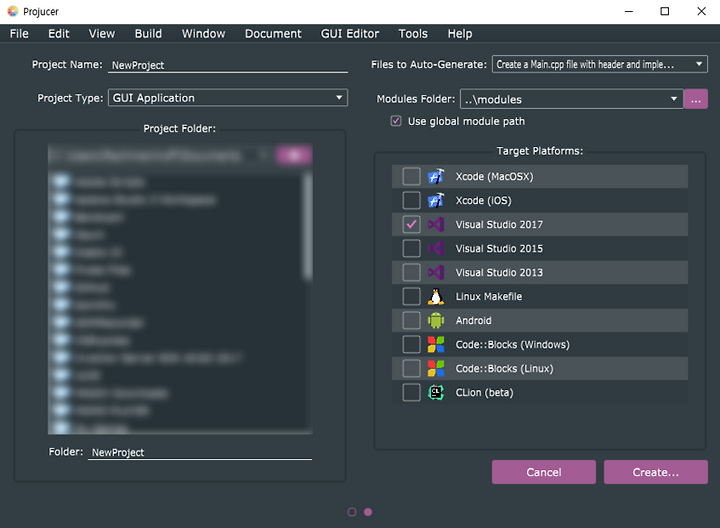Open the Window menu
Image resolution: width=720 pixels, height=528 pixels.
point(203,34)
